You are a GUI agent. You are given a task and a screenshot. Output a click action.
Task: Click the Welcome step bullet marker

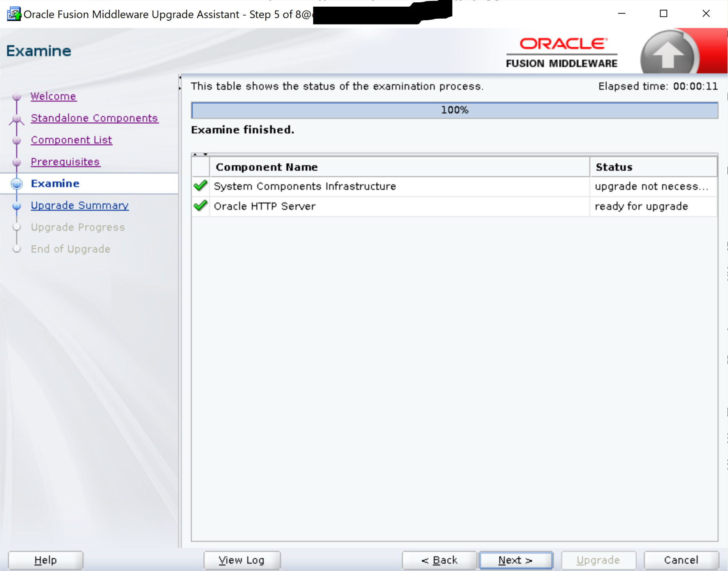click(x=16, y=96)
